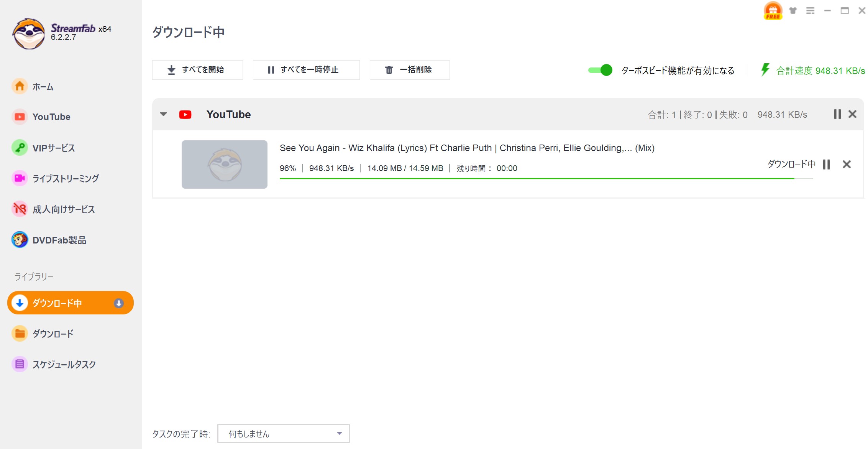The height and width of the screenshot is (449, 868).
Task: Click the 合計速度 948.31 KB/s text
Action: click(820, 71)
